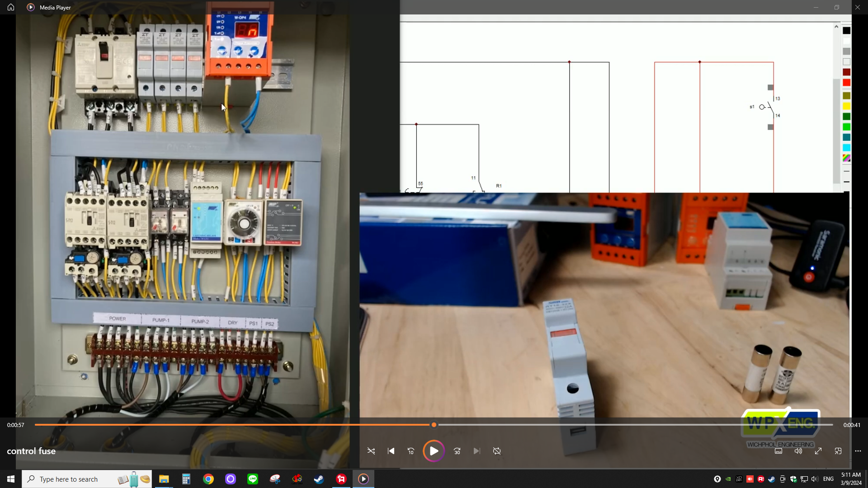Skip forward 30 seconds
Screen dimensions: 868x488
(x=457, y=451)
